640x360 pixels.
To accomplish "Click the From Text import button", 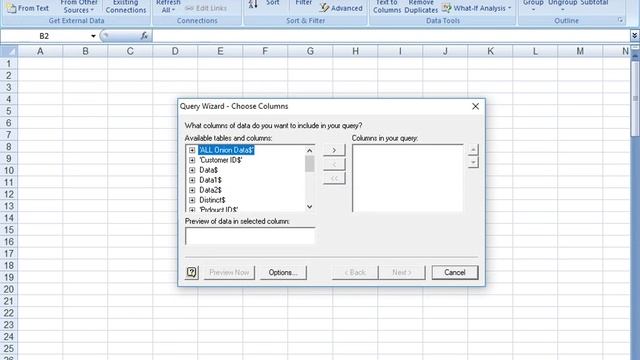I will (x=28, y=8).
